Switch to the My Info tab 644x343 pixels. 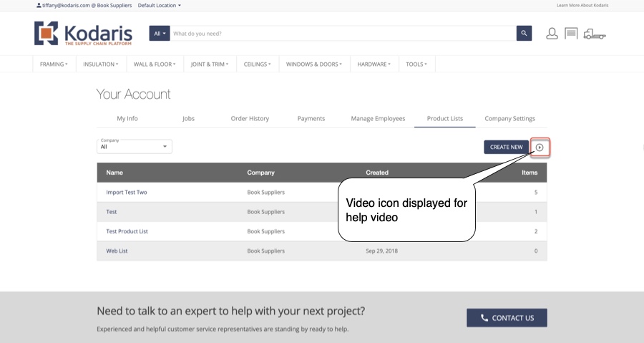[127, 118]
